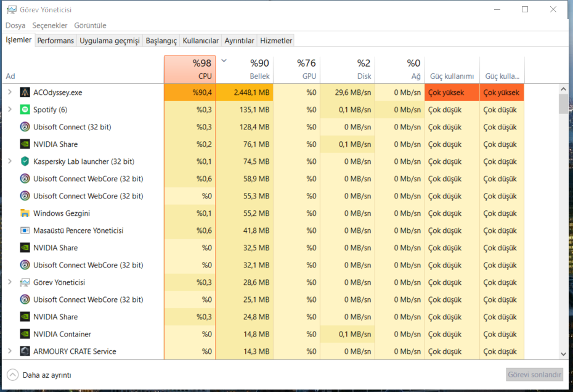Expand the Kaspersky Lab launcher group

pos(9,161)
